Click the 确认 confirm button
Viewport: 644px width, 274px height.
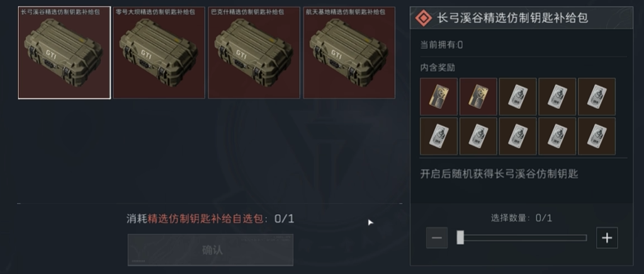pyautogui.click(x=210, y=250)
